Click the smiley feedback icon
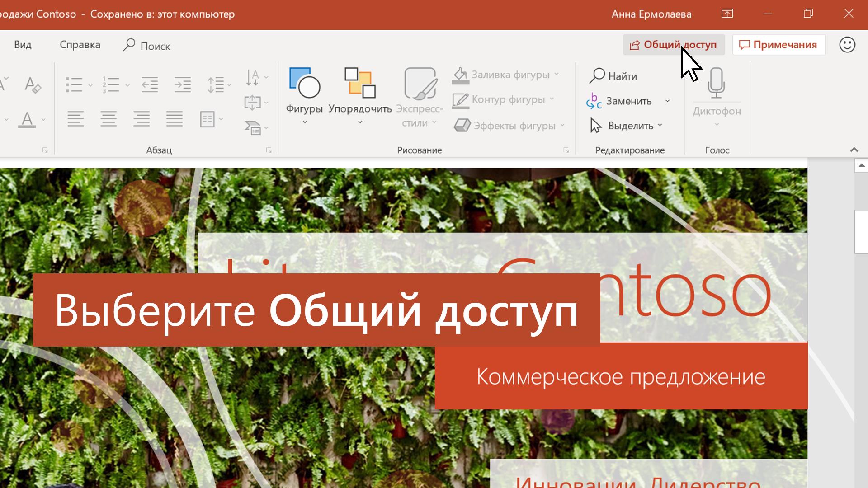 847,45
